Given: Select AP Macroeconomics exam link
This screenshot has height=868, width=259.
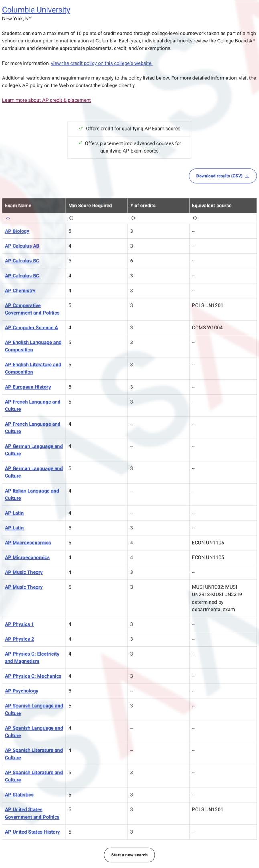Looking at the screenshot, I should click(28, 543).
